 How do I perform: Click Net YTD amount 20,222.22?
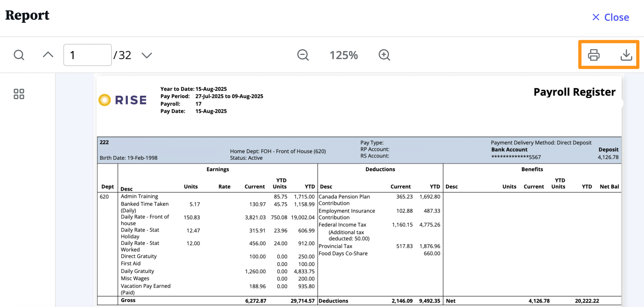tap(587, 301)
